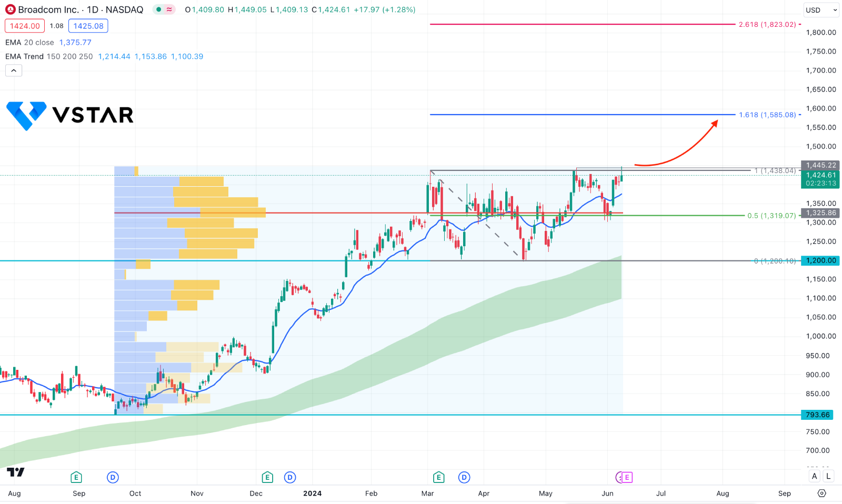Click the green market status dot
The height and width of the screenshot is (504, 842).
tap(158, 9)
